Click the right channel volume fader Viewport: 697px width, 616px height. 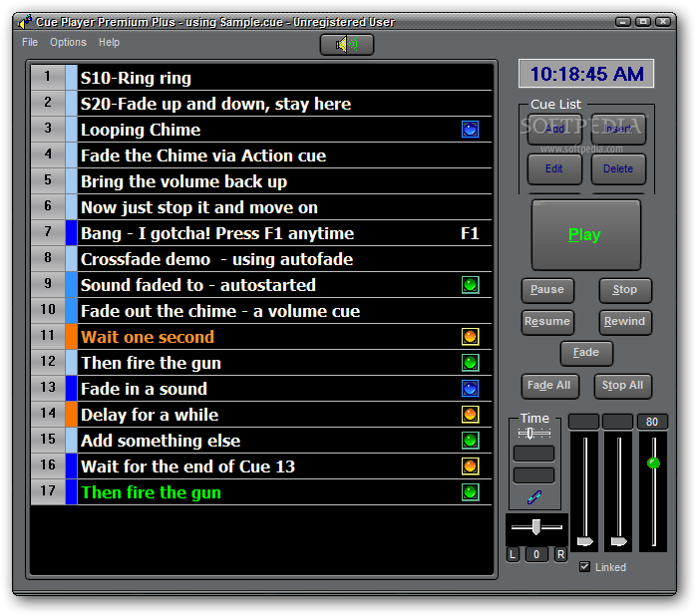tap(619, 541)
